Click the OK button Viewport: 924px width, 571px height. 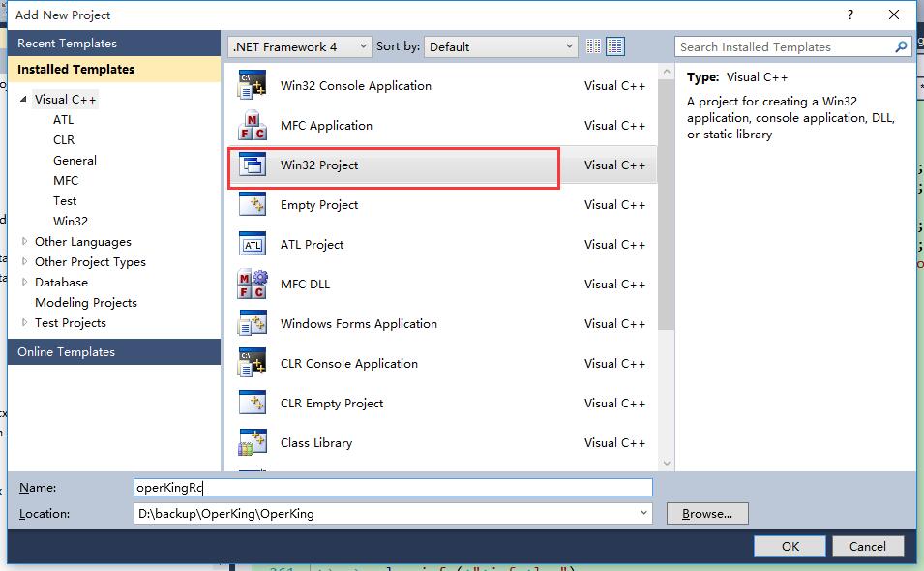790,546
